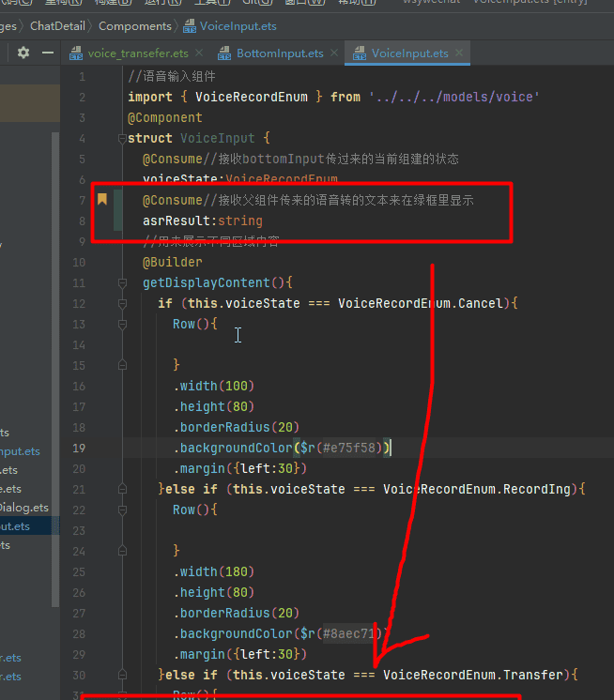Screen dimensions: 614x700
Task: Click the ets file icon in breadcrumb
Action: (191, 26)
